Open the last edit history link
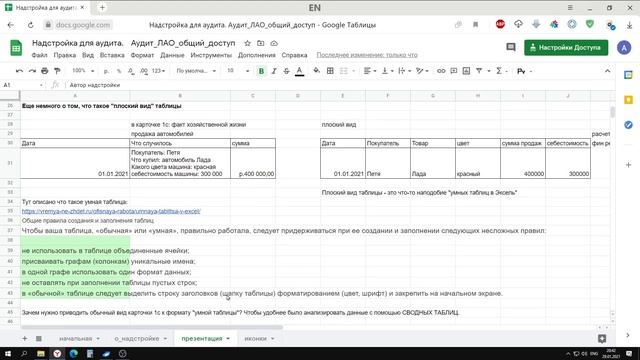 tap(367, 55)
